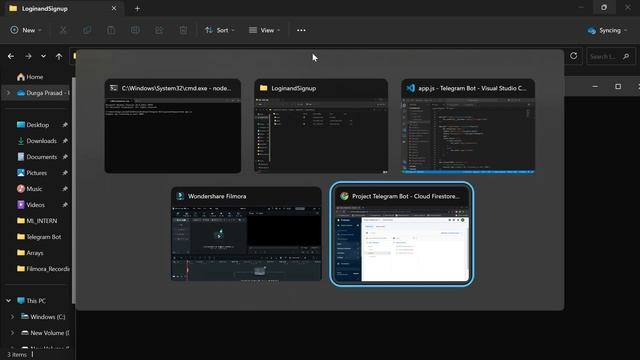
Task: Click the Visual Studio Code icon in switcher
Action: (410, 88)
